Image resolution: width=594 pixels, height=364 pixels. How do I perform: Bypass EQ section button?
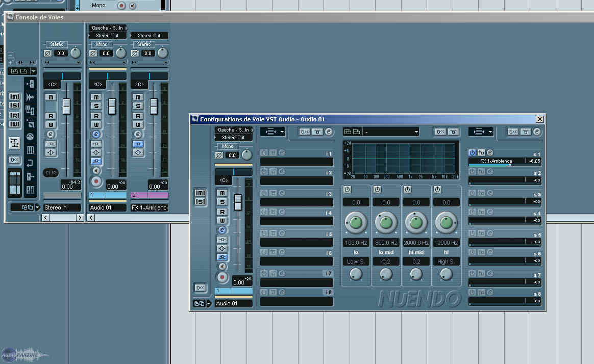tap(453, 132)
